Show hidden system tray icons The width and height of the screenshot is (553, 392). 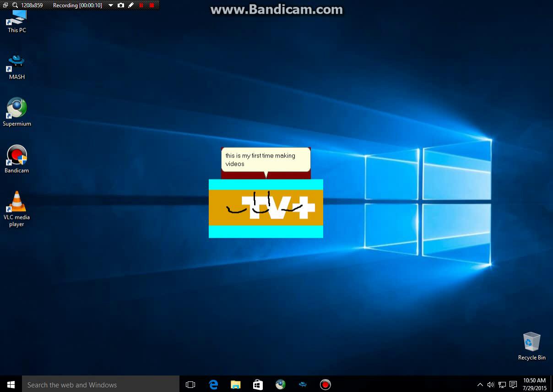point(480,385)
